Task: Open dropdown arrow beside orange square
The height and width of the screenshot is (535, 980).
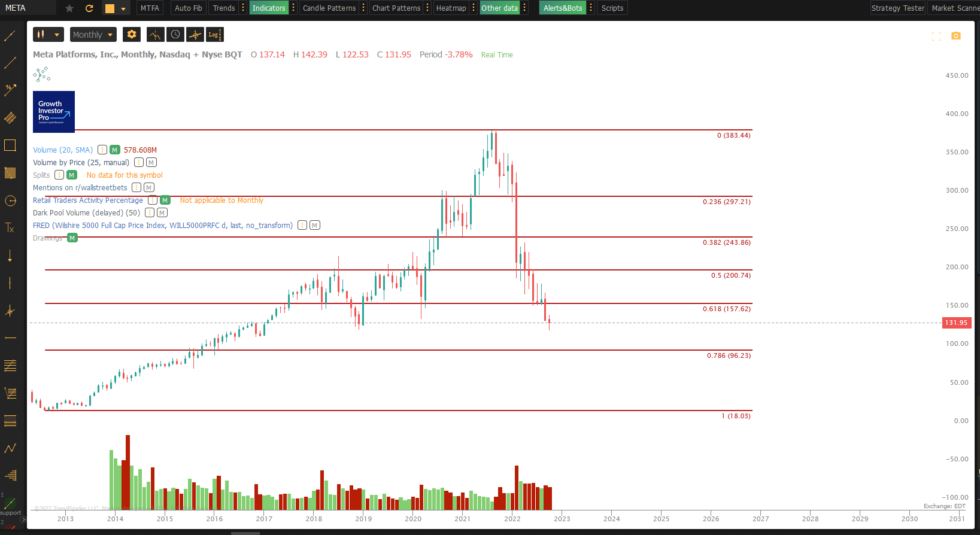Action: pos(123,9)
